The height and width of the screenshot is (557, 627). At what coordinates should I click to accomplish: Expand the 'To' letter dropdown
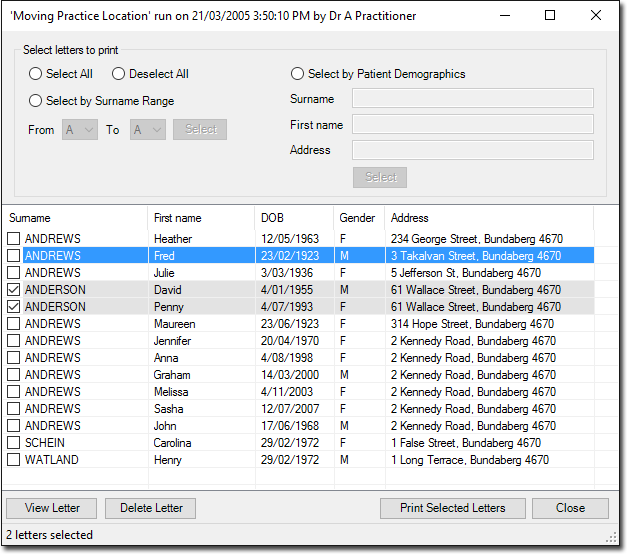click(x=147, y=130)
